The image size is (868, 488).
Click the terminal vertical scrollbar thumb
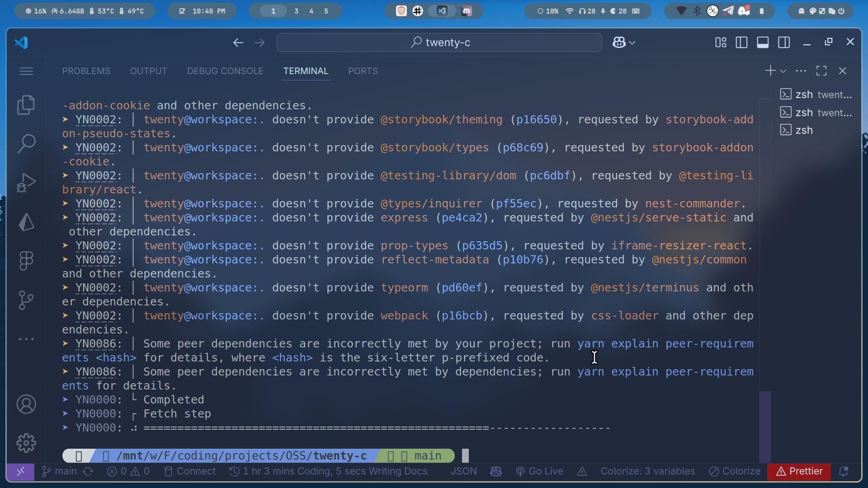[765, 427]
